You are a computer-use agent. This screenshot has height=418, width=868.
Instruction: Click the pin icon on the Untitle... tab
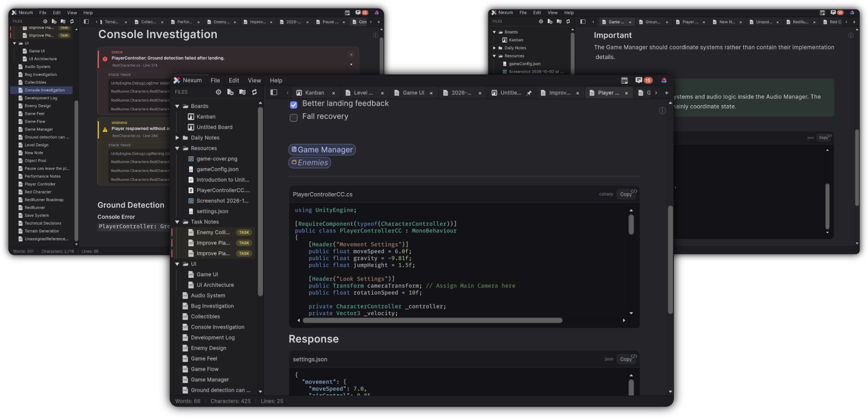pos(529,93)
